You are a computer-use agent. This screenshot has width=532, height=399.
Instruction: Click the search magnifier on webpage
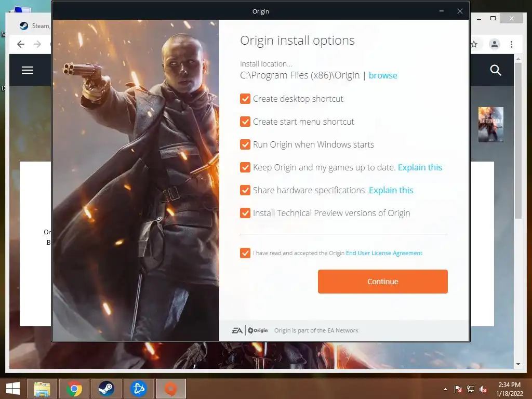coord(495,70)
